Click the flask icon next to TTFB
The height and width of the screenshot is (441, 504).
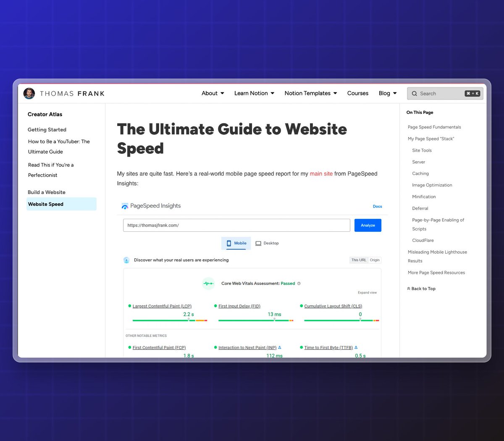pyautogui.click(x=356, y=347)
